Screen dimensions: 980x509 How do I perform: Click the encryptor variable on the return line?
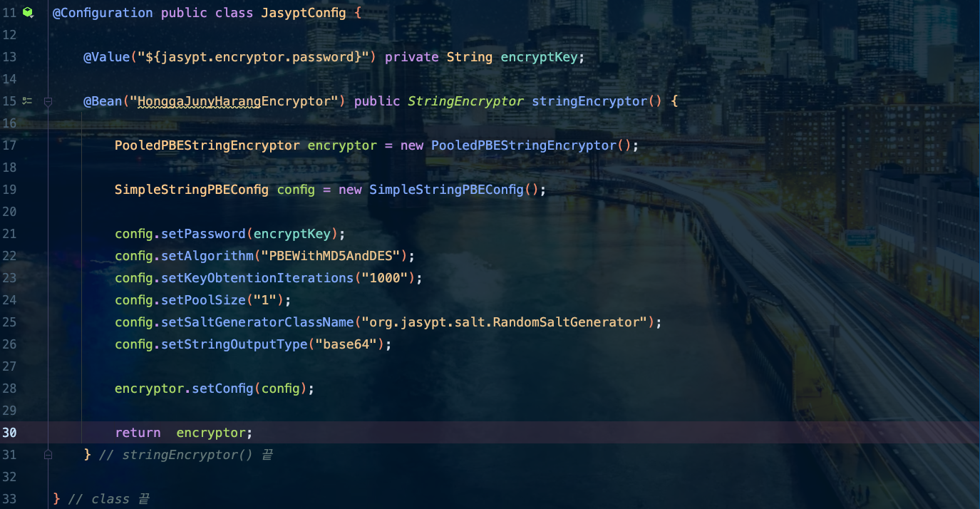(x=211, y=433)
